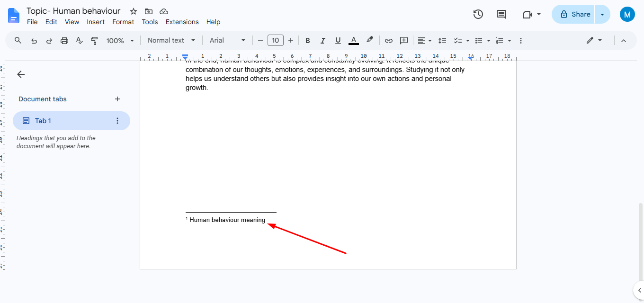The width and height of the screenshot is (644, 303).
Task: Open the Normal text style dropdown
Action: [171, 41]
